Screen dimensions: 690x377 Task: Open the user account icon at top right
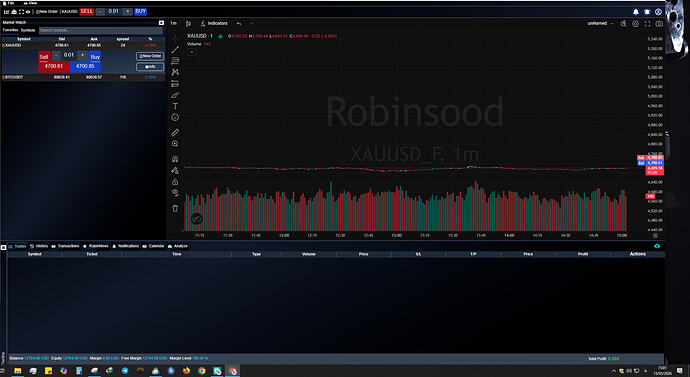click(x=658, y=12)
